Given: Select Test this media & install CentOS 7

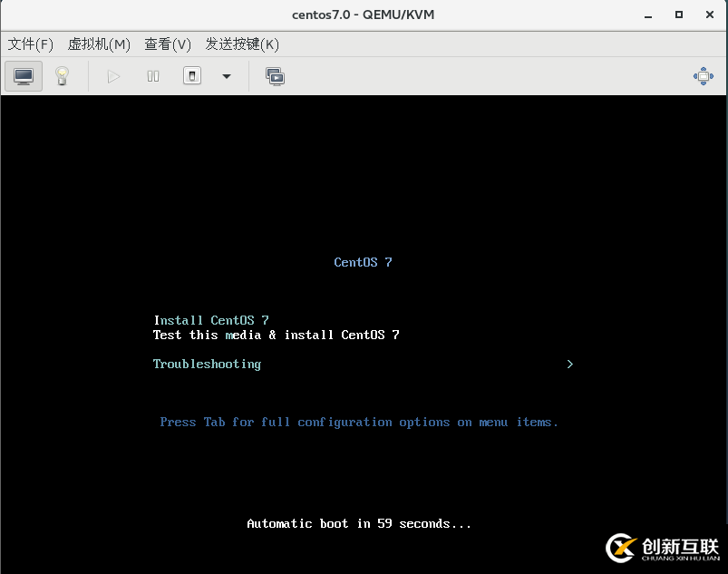Looking at the screenshot, I should point(276,335).
